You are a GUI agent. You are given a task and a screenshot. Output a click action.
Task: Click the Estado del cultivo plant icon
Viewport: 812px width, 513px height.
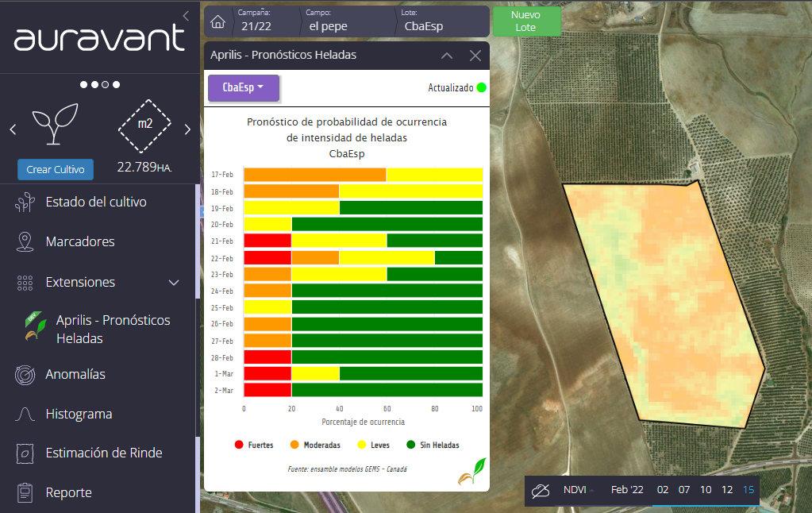pos(25,202)
